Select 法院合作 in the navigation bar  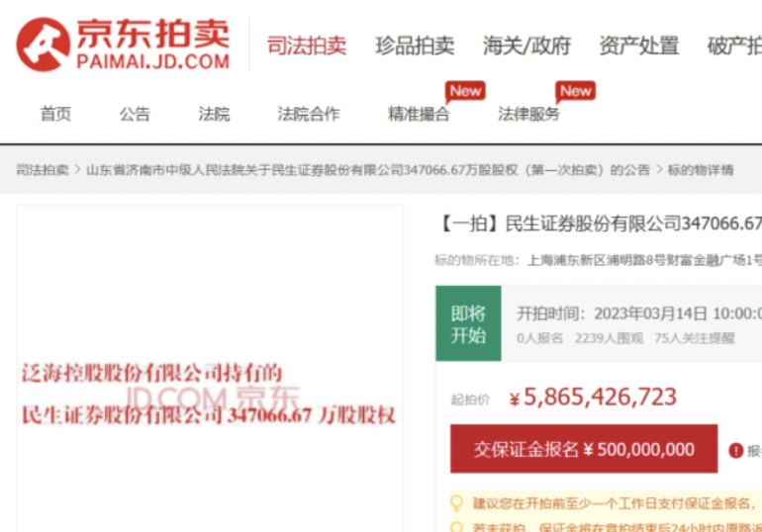point(309,114)
